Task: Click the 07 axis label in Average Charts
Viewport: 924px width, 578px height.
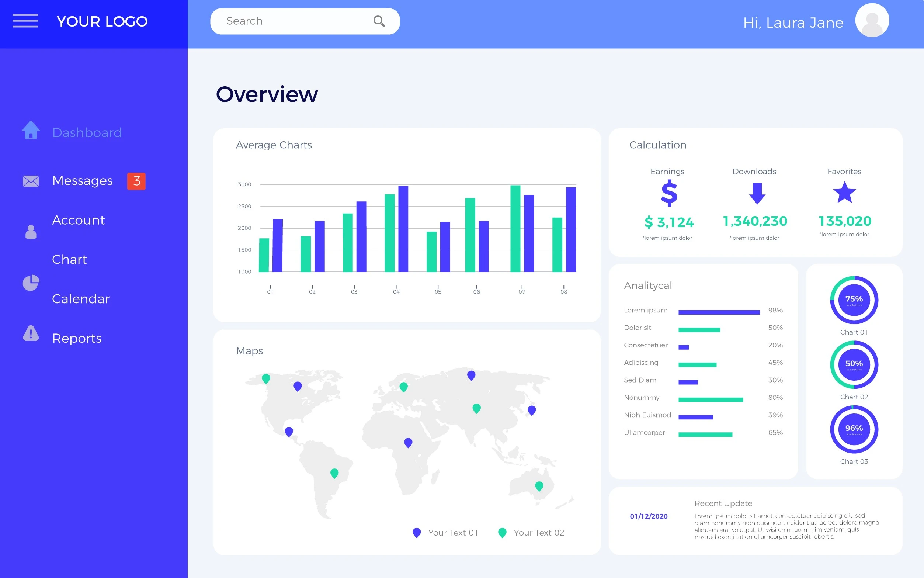Action: pos(522,292)
